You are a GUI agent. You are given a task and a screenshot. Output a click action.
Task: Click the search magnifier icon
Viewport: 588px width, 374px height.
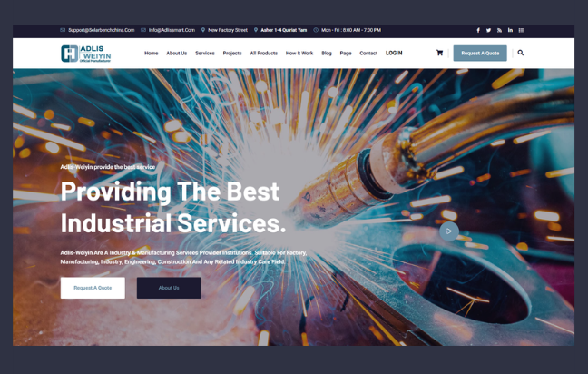520,53
